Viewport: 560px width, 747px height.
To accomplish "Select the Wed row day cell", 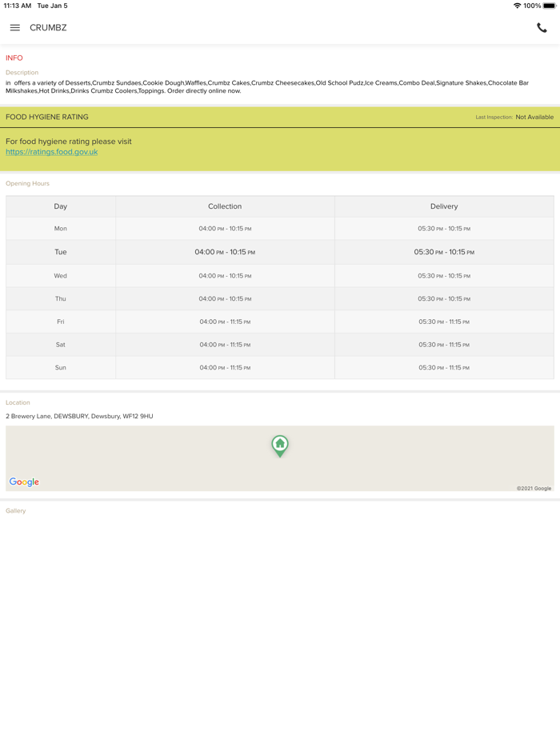I will pyautogui.click(x=61, y=276).
